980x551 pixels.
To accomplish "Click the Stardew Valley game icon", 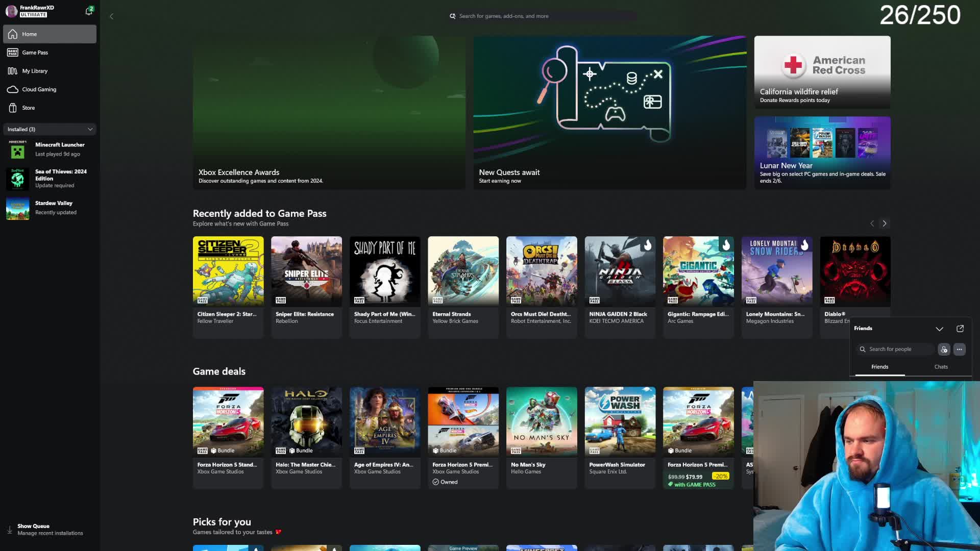I will pyautogui.click(x=17, y=209).
